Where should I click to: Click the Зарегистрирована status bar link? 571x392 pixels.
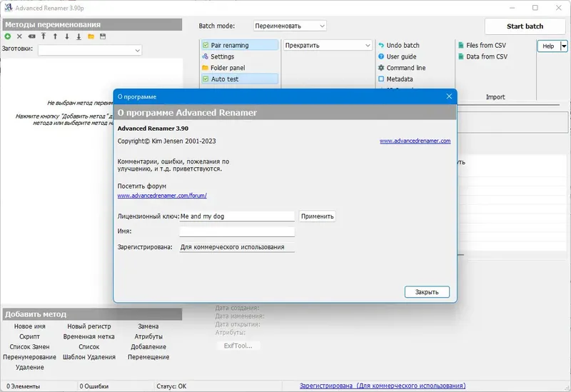(383, 386)
